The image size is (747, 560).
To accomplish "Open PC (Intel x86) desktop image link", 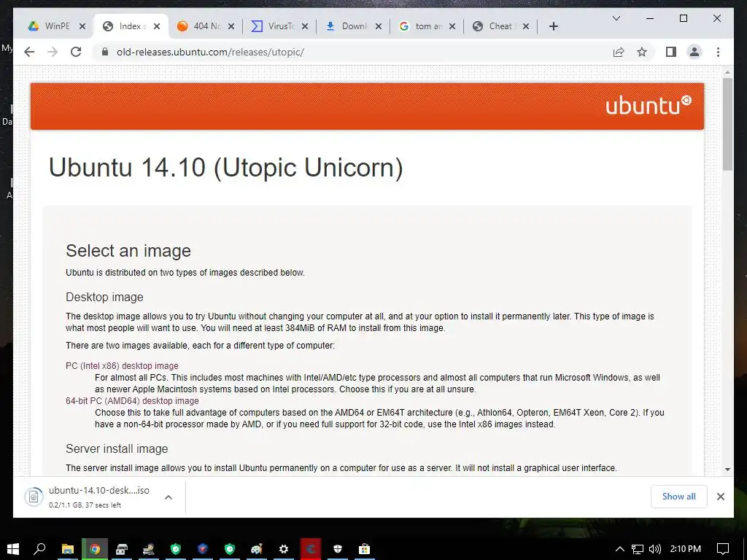I will click(x=122, y=366).
